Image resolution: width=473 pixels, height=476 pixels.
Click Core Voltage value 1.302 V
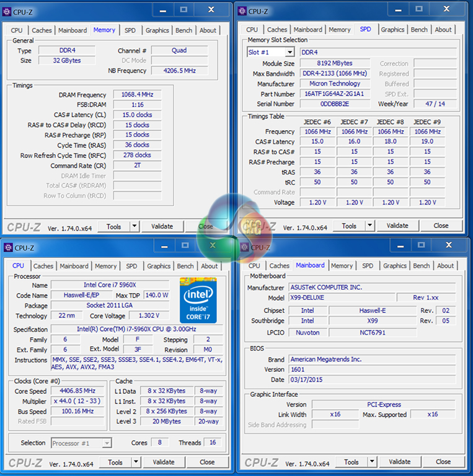pos(149,315)
